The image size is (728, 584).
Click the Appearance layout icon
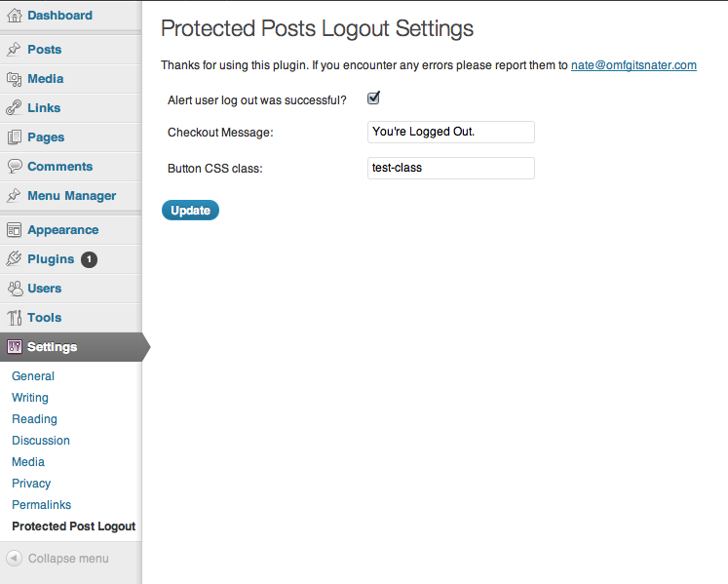point(14,229)
